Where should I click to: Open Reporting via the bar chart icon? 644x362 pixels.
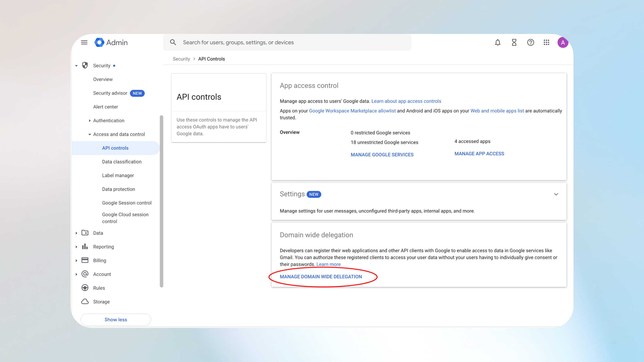(85, 246)
